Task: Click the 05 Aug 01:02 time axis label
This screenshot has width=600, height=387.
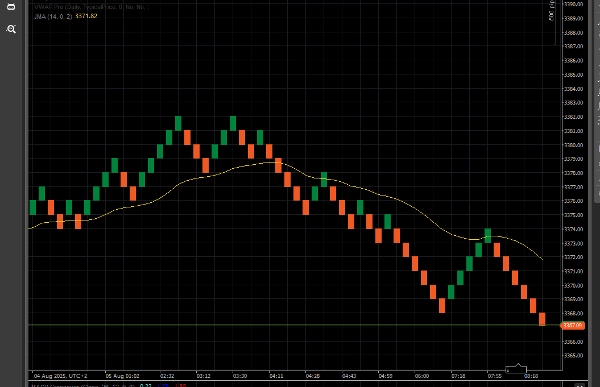Action: click(122, 376)
